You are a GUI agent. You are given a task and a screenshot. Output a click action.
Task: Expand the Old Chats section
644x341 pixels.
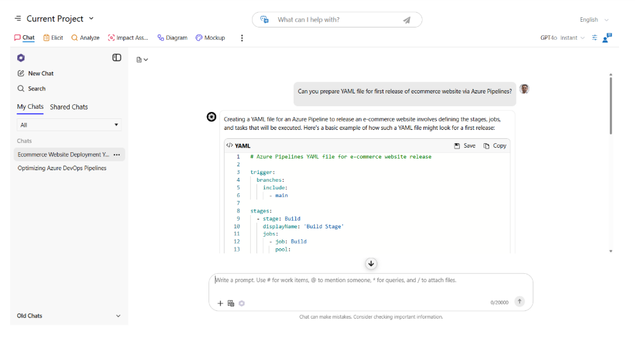pos(118,315)
